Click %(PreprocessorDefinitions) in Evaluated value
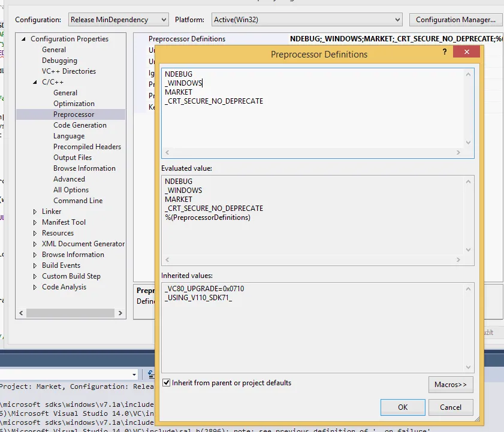Screen dimensions: 504x432 pos(207,217)
